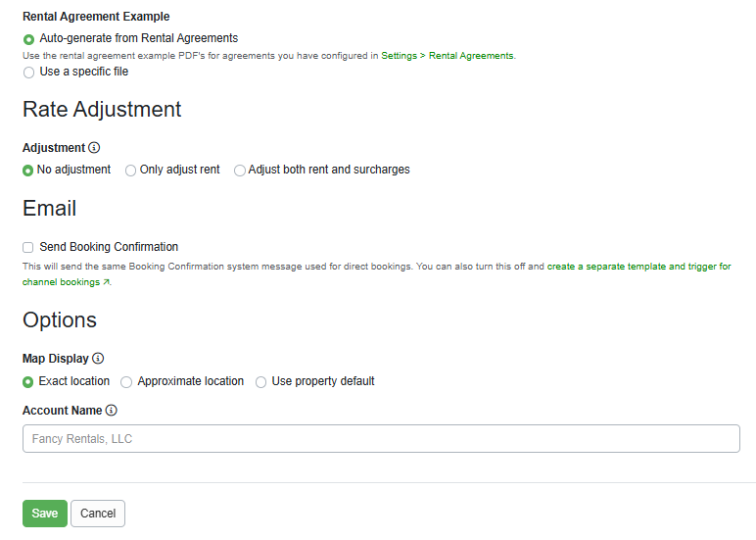Click the Map Display label text
756x540 pixels.
pos(56,359)
